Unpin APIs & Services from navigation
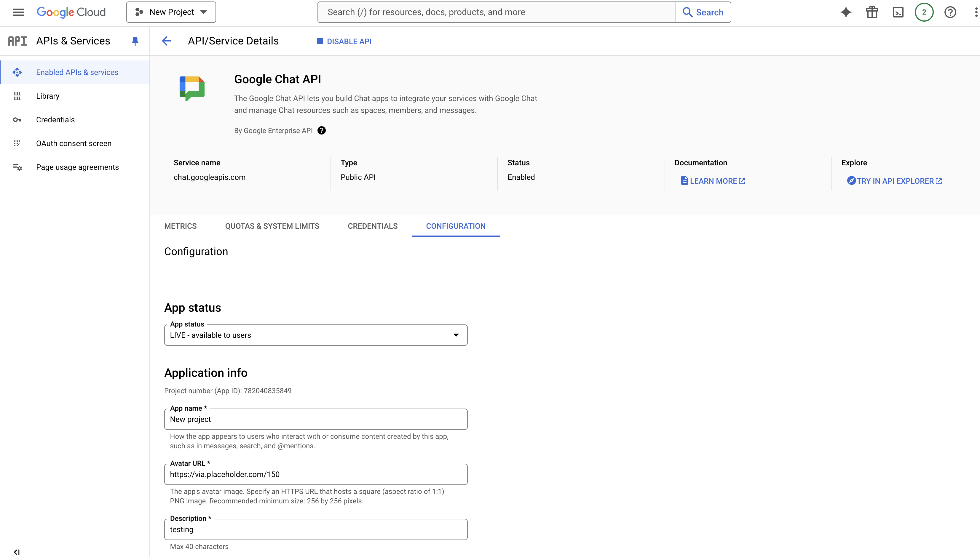The width and height of the screenshot is (980, 557). coord(135,41)
